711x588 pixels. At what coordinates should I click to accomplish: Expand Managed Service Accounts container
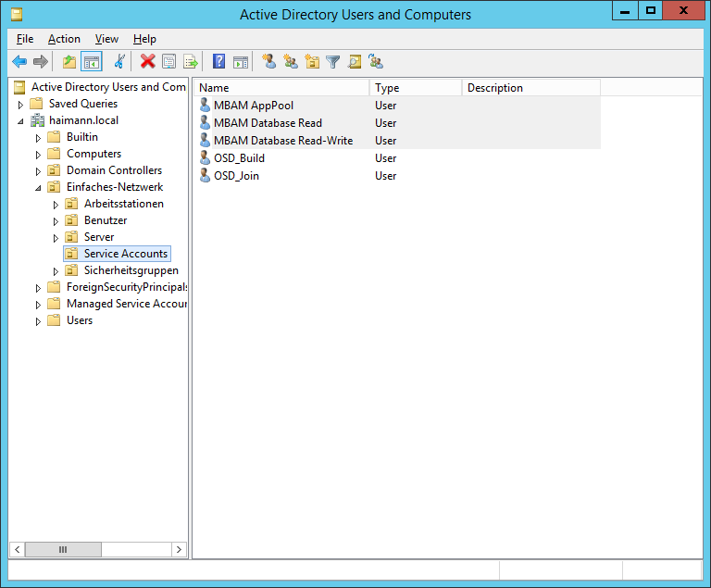pos(38,305)
